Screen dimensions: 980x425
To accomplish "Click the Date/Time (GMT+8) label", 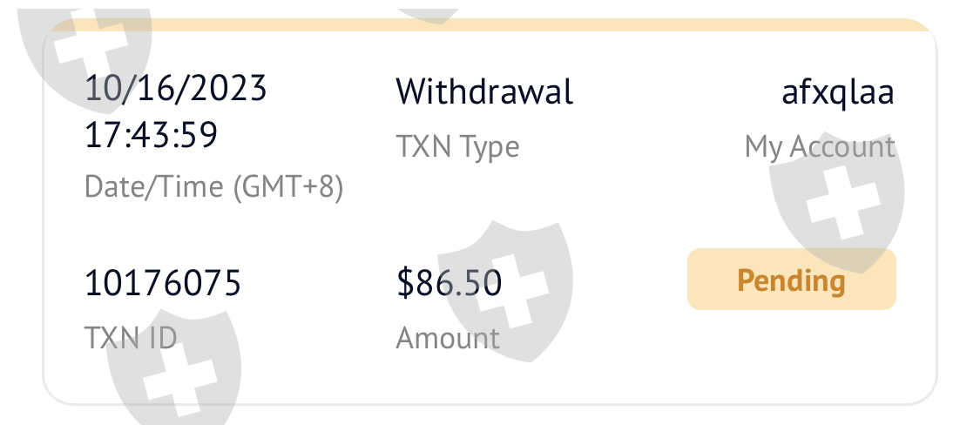I will pyautogui.click(x=213, y=186).
